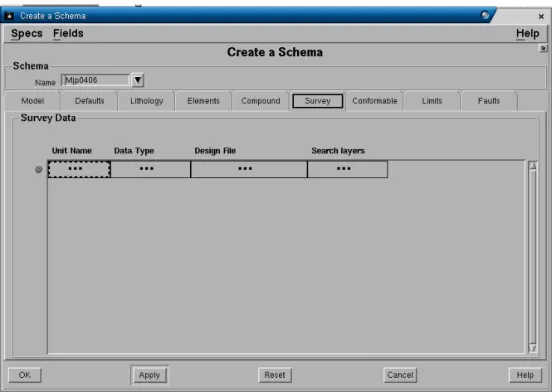Image resolution: width=552 pixels, height=392 pixels.
Task: Click the Unit Name column header
Action: point(72,151)
